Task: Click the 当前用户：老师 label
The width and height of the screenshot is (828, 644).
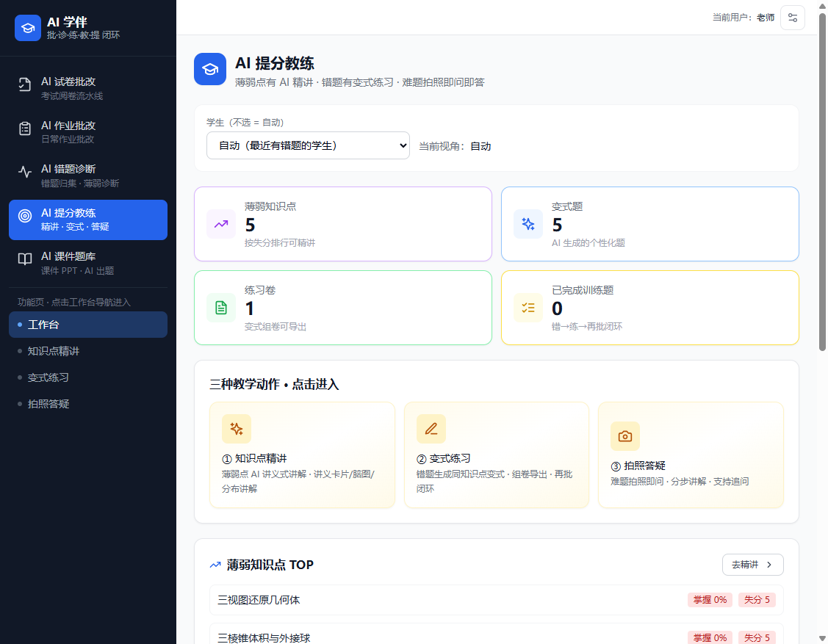Action: click(744, 18)
